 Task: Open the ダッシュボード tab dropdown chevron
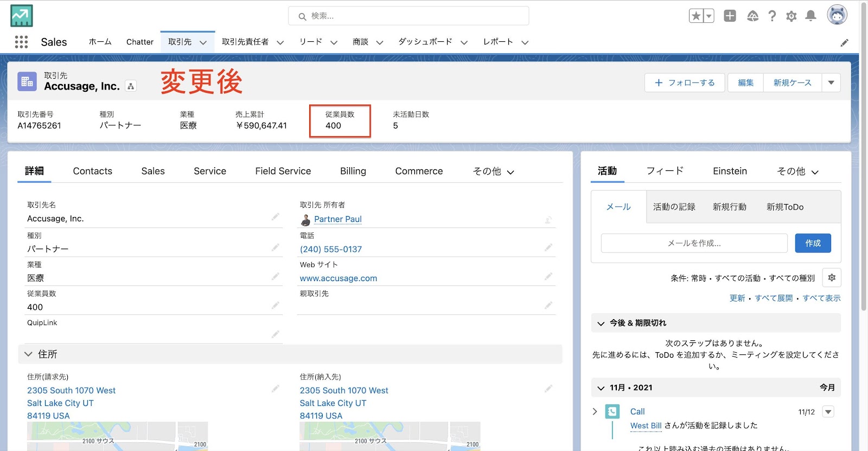[464, 42]
